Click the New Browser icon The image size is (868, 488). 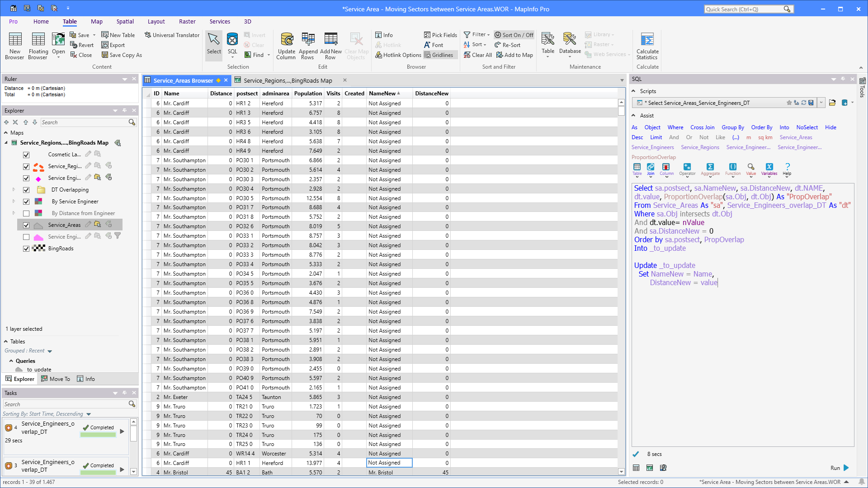(14, 46)
